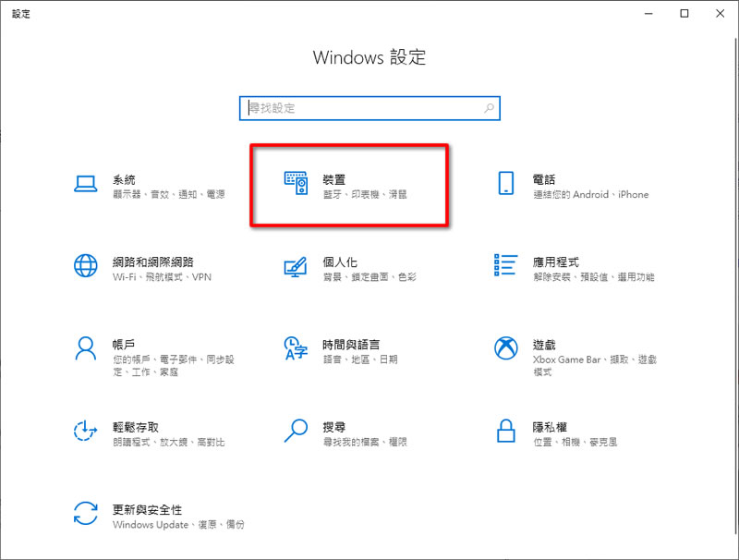Click the 時間與語言 clock and letter icon
Viewport: 739px width, 560px height.
coord(296,348)
